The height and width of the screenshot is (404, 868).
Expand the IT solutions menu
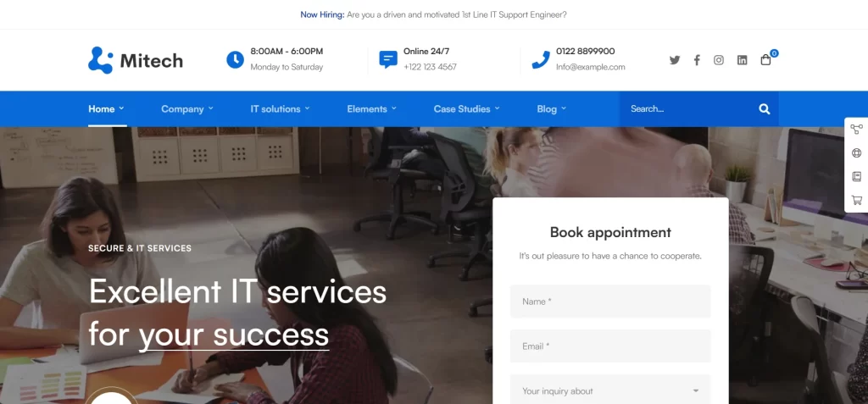(280, 109)
